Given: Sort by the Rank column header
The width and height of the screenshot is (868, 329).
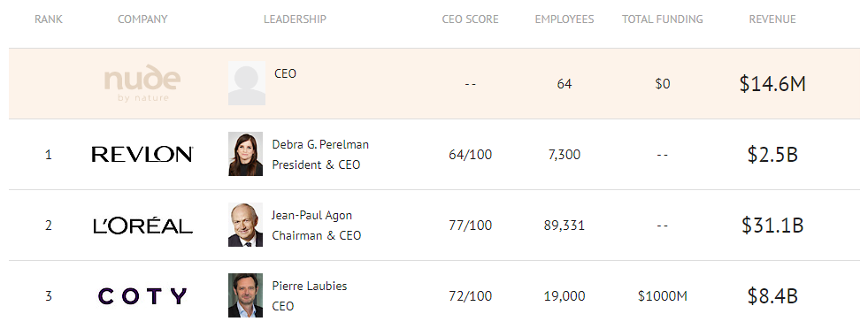Looking at the screenshot, I should 49,19.
